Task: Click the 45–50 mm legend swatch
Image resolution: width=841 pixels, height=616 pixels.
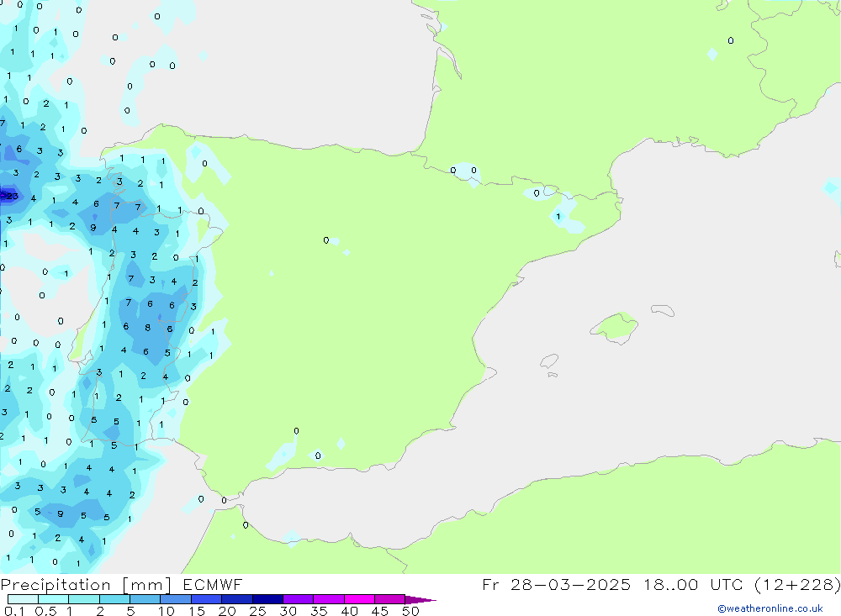Action: point(390,599)
